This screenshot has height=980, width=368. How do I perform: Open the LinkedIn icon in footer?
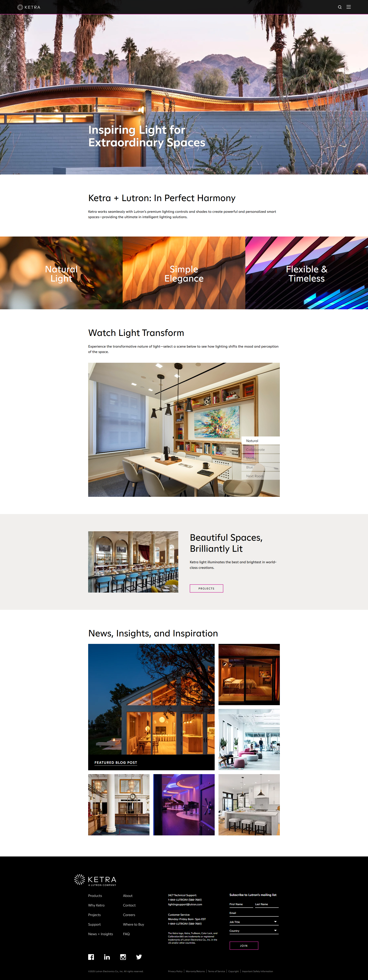(x=107, y=957)
